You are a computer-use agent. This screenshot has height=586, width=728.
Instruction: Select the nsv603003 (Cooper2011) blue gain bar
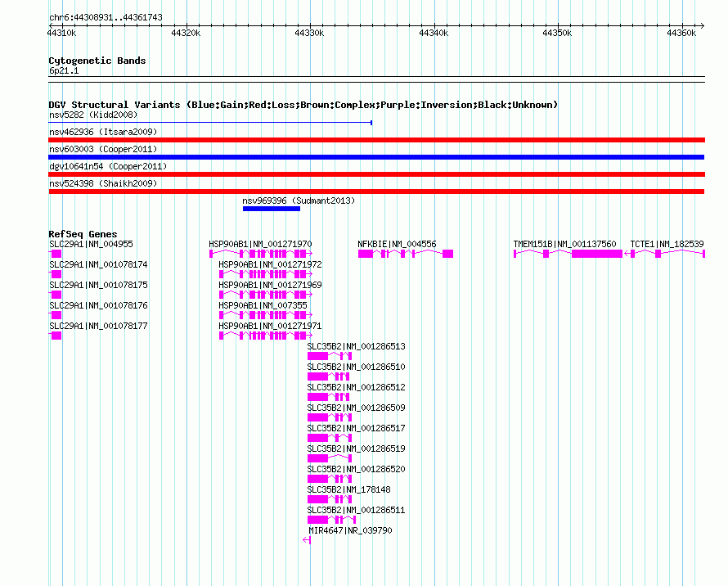click(376, 157)
